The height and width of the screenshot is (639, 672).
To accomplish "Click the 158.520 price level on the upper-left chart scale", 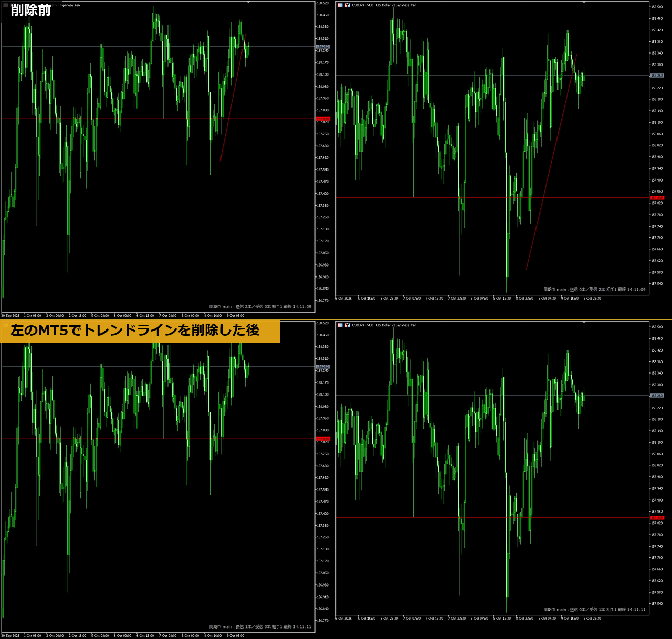I will [322, 3].
